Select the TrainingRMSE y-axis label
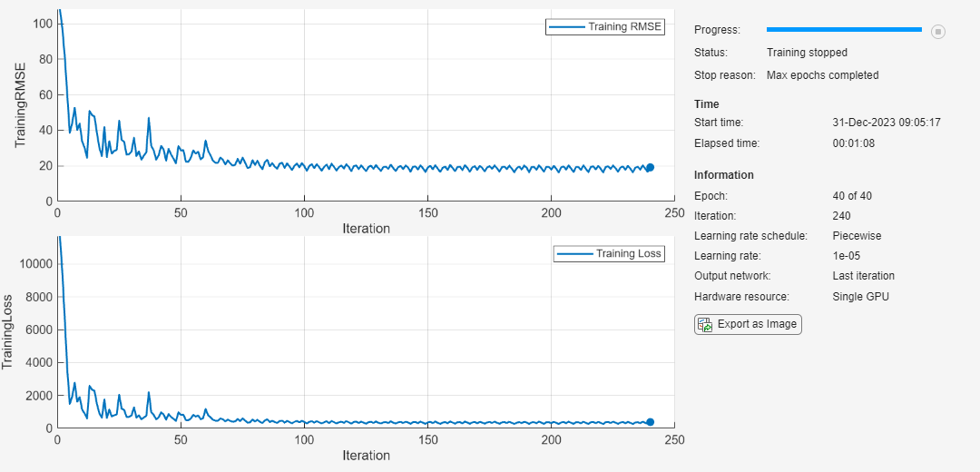980x472 pixels. (20, 105)
